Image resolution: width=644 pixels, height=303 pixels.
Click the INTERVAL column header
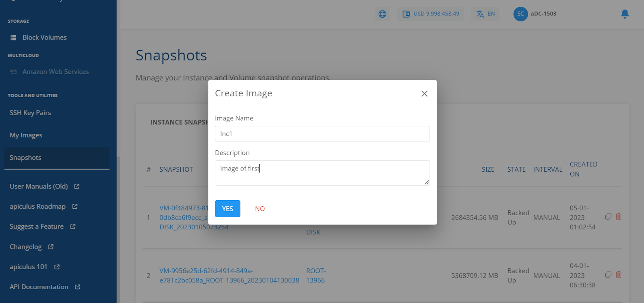click(x=547, y=170)
